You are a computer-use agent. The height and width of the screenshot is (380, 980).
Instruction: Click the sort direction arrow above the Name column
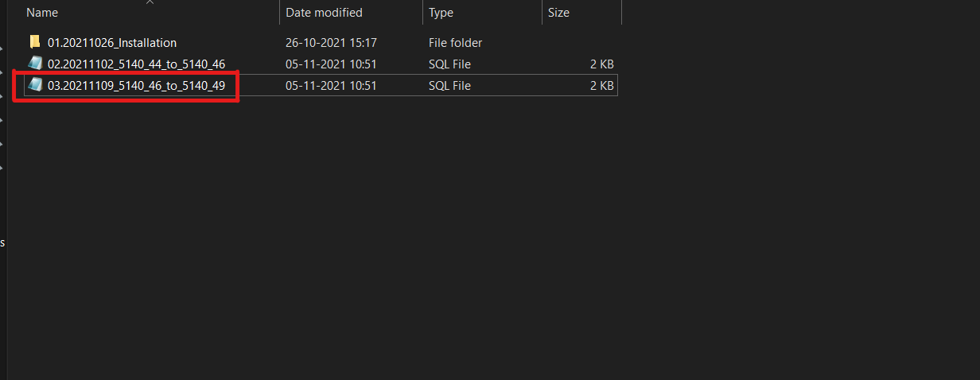tap(150, 2)
